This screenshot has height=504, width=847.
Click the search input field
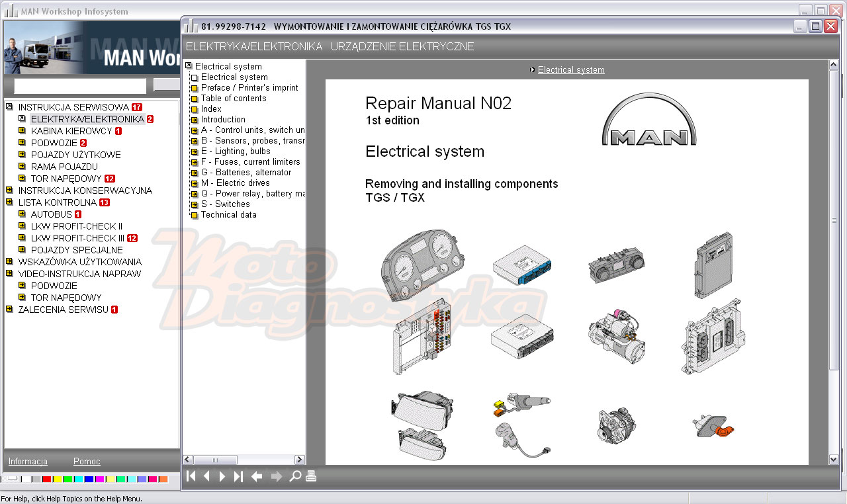[x=80, y=86]
